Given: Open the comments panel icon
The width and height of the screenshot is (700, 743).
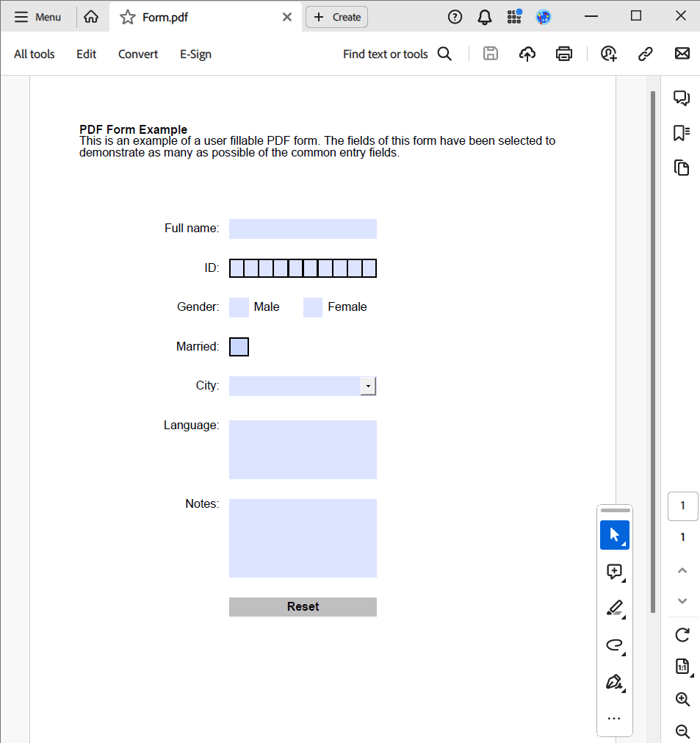Looking at the screenshot, I should [682, 98].
